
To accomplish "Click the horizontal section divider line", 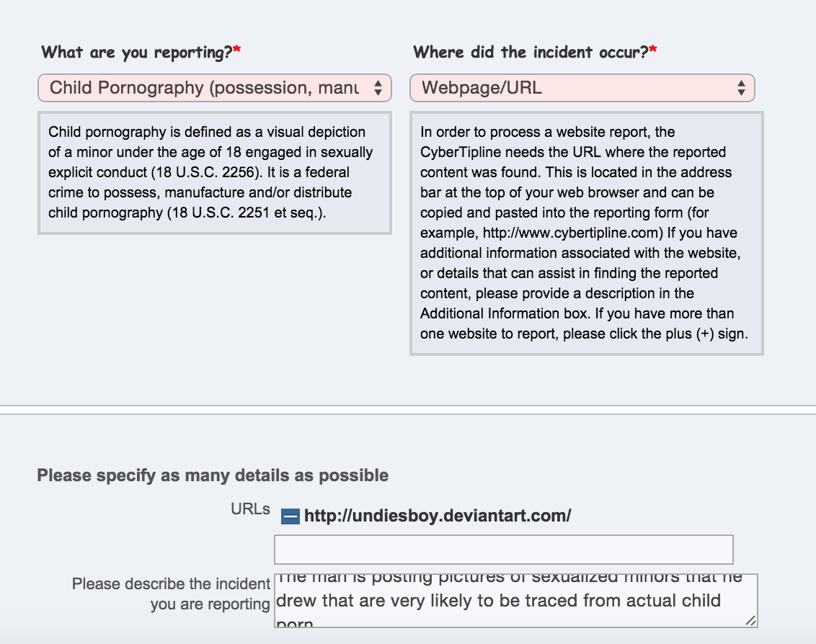I will pyautogui.click(x=408, y=410).
